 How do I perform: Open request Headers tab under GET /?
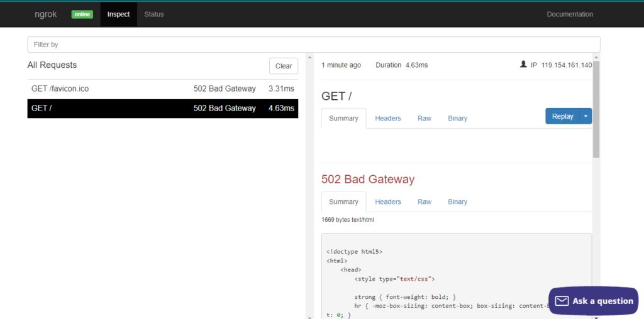point(387,118)
